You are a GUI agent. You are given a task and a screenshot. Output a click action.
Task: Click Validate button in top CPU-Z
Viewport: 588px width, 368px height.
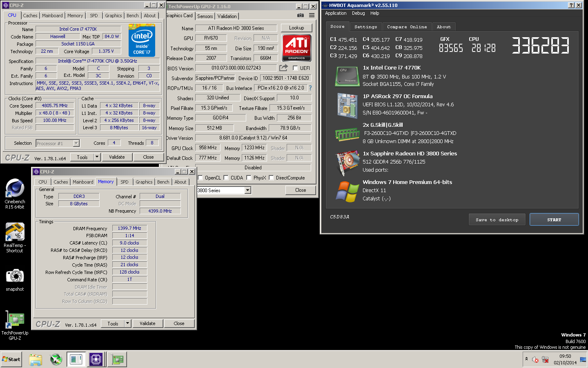point(117,157)
